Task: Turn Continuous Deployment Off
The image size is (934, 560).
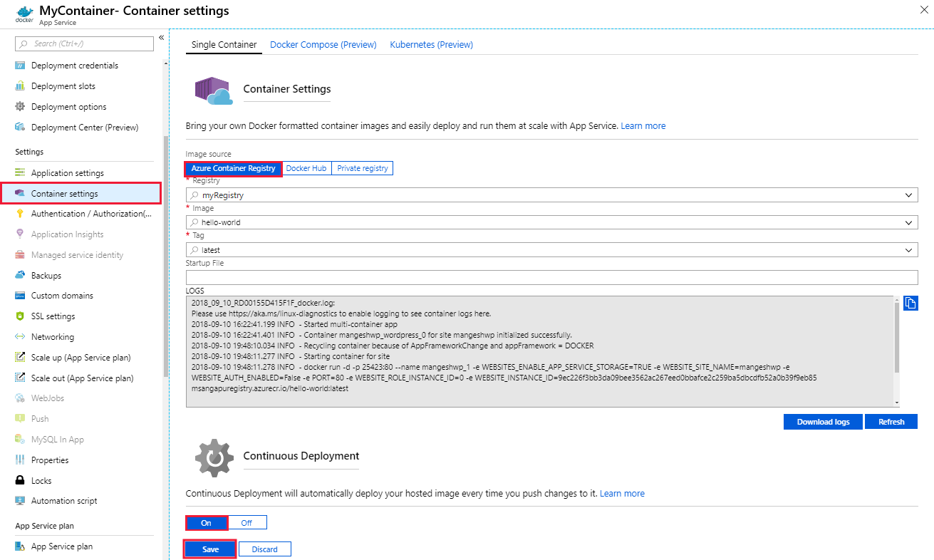Action: pos(247,523)
